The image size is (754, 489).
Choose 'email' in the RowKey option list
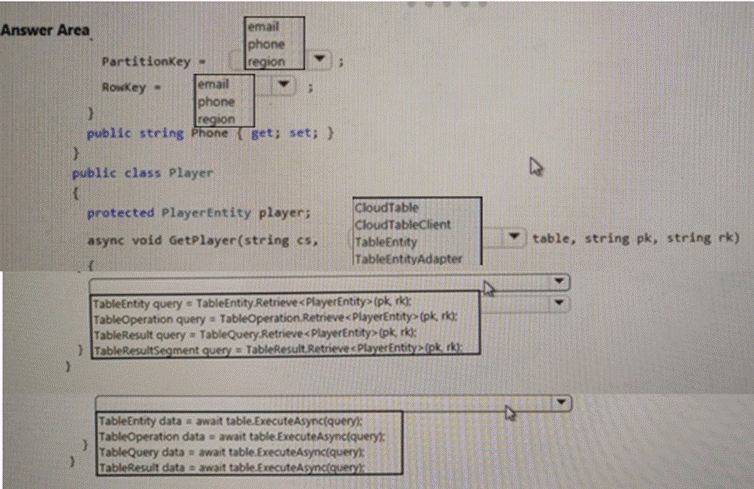[x=213, y=84]
